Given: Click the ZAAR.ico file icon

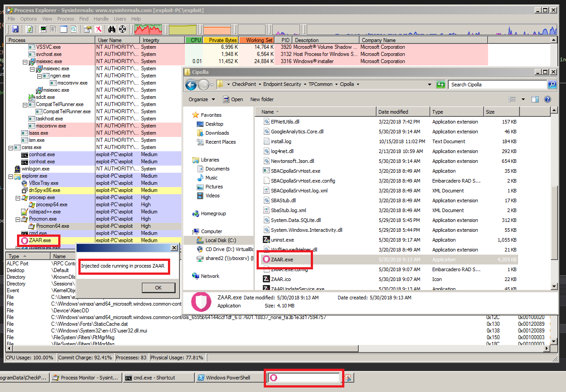Looking at the screenshot, I should click(x=266, y=279).
